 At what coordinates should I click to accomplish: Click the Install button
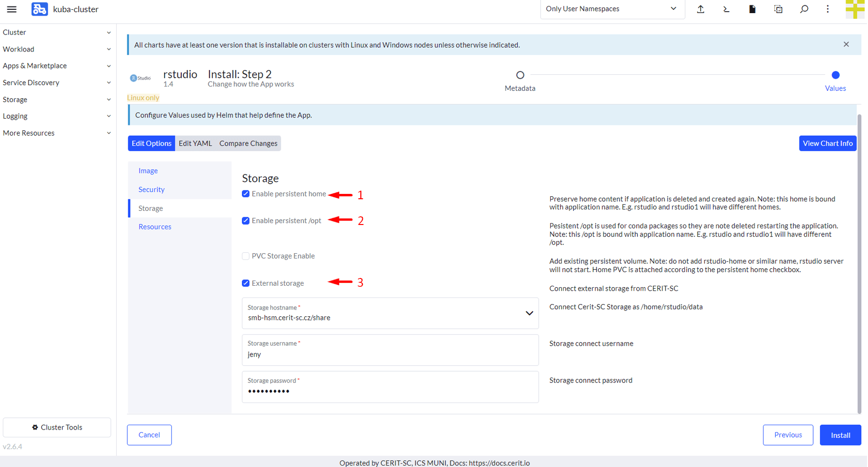click(x=840, y=435)
